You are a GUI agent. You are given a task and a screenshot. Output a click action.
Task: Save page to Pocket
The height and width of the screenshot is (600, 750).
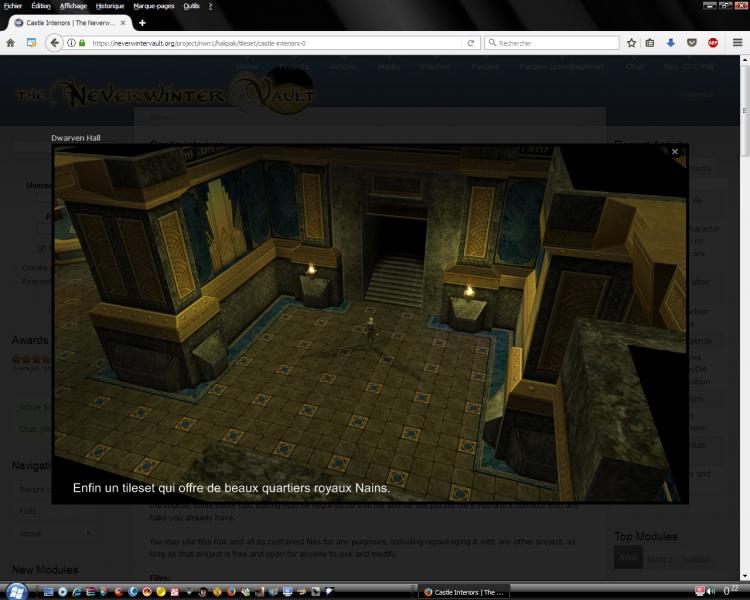(x=692, y=43)
